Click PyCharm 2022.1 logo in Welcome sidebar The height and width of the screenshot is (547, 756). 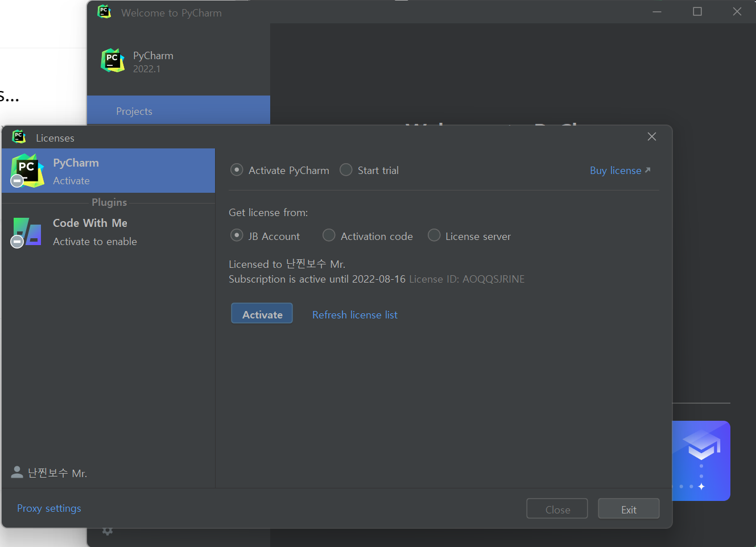pos(113,61)
